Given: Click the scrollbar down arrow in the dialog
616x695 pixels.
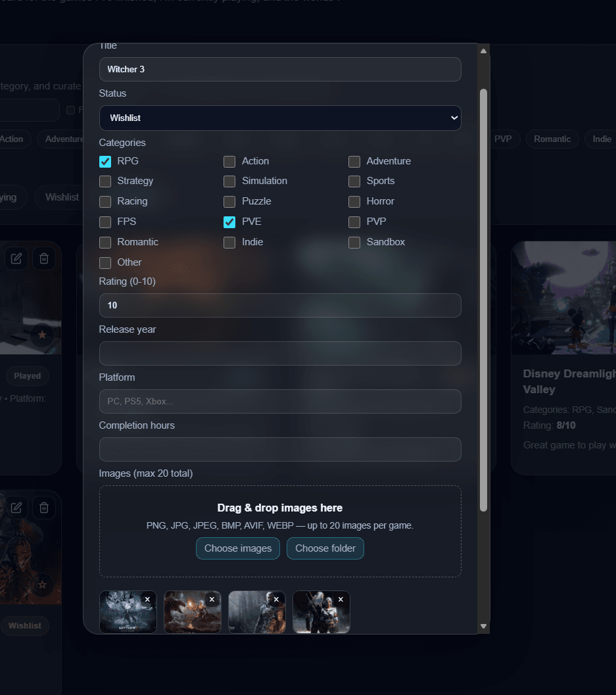Looking at the screenshot, I should click(483, 627).
